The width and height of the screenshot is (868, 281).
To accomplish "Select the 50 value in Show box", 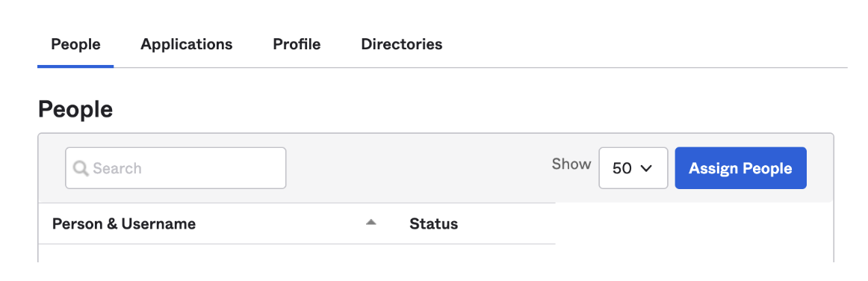I will point(622,168).
